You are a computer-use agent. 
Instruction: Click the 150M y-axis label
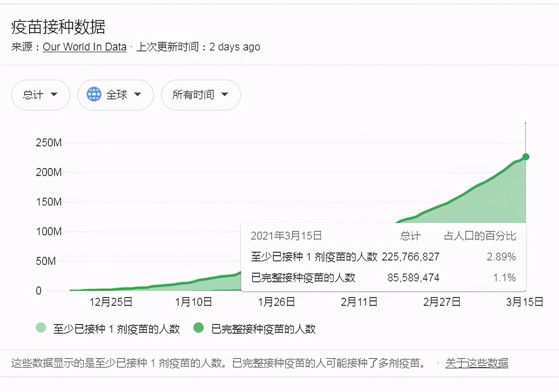pyautogui.click(x=48, y=202)
